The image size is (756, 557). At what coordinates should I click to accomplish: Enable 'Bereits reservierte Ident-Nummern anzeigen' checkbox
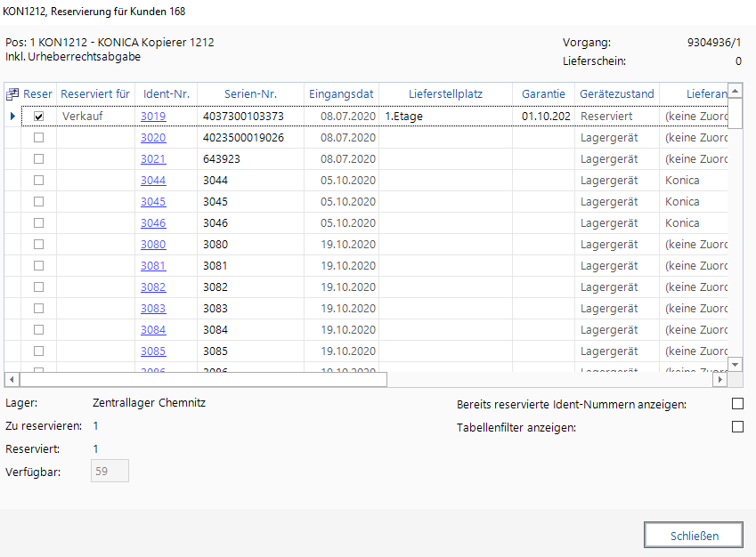[736, 404]
